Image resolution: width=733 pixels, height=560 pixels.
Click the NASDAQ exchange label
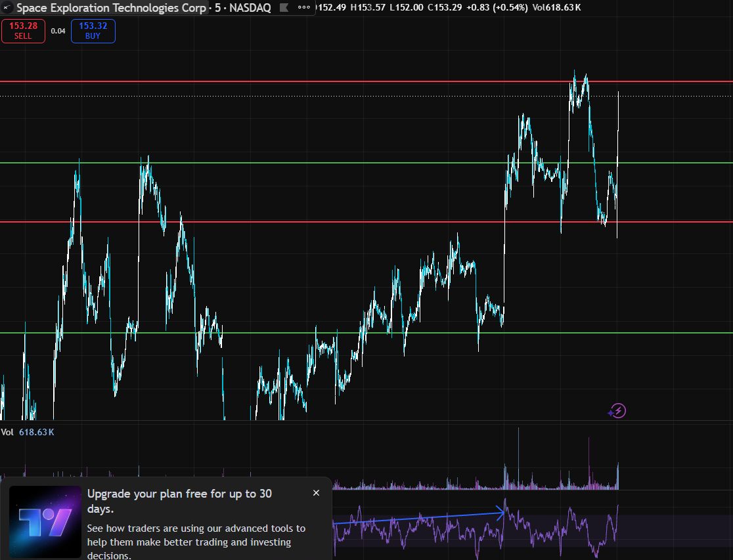pyautogui.click(x=250, y=7)
